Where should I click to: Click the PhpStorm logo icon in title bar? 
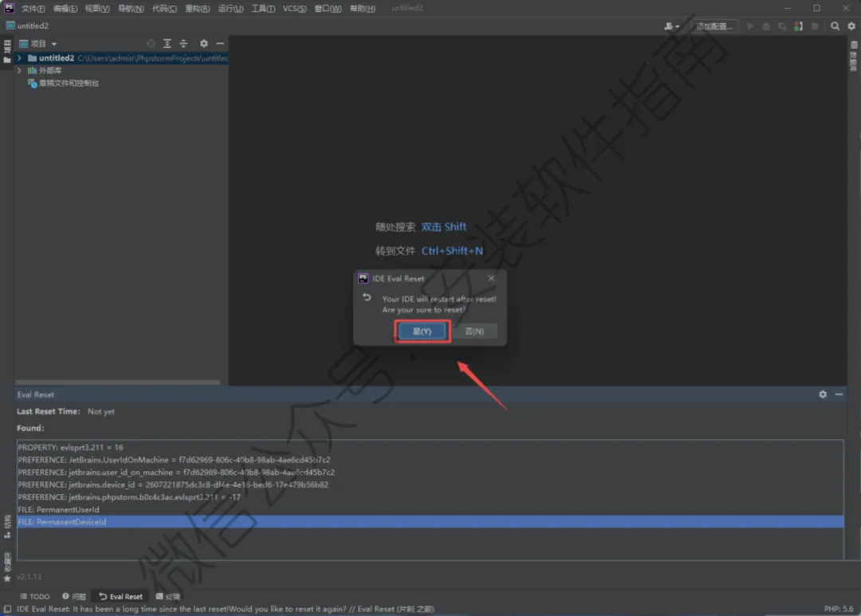(9, 8)
